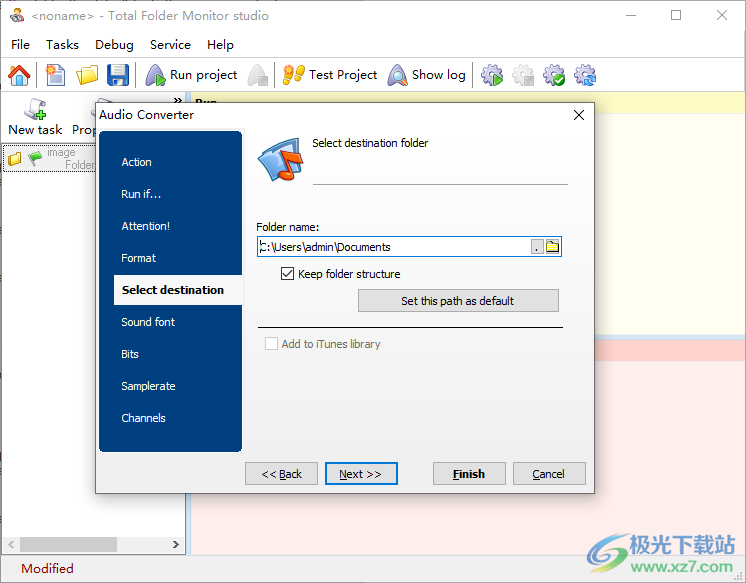The height and width of the screenshot is (583, 746).
Task: Open the Tasks menu
Action: point(62,45)
